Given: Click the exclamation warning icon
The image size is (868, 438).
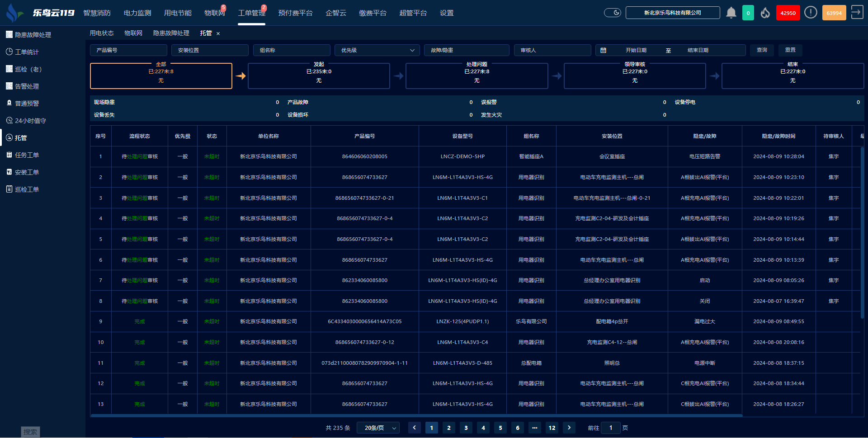Looking at the screenshot, I should pos(811,13).
